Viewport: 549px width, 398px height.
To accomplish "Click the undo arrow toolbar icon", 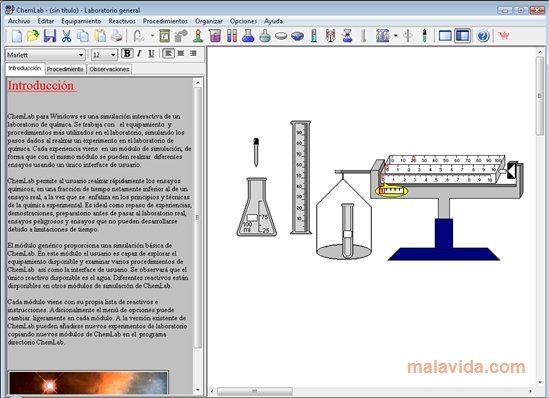I will coord(139,36).
